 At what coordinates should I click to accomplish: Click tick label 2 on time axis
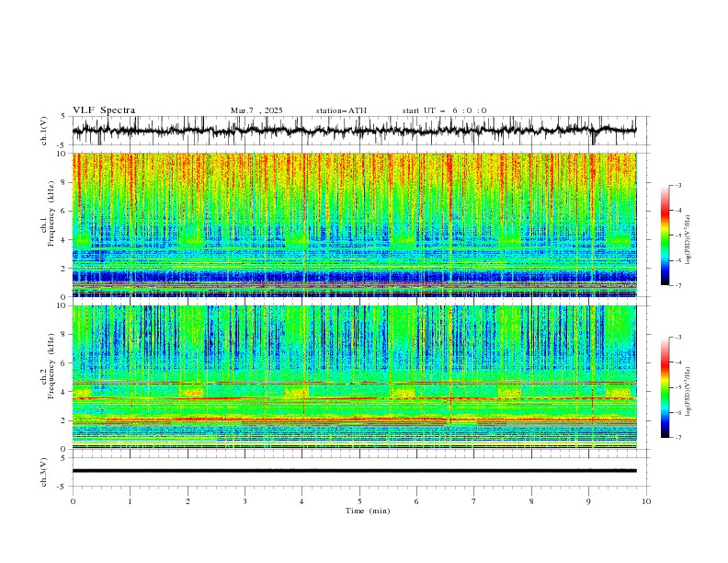188,501
